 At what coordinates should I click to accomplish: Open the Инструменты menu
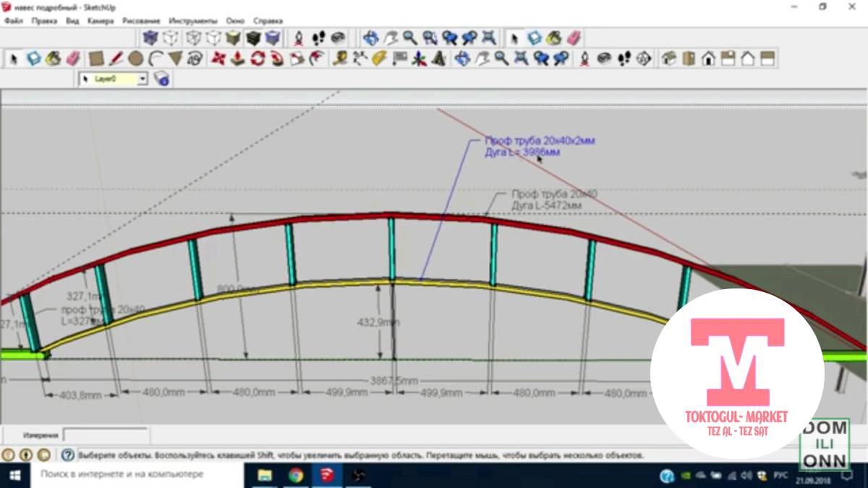193,21
